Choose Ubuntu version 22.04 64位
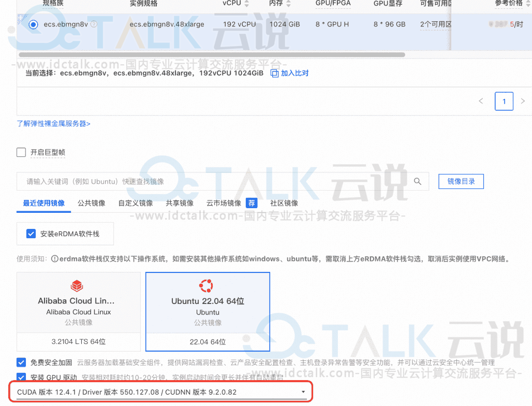This screenshot has width=532, height=406. [x=208, y=342]
